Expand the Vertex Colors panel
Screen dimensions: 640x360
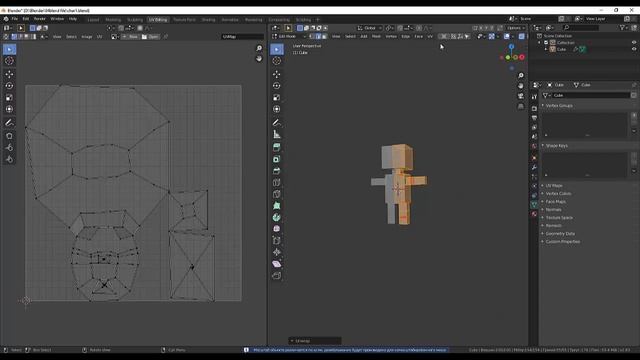tap(558, 193)
